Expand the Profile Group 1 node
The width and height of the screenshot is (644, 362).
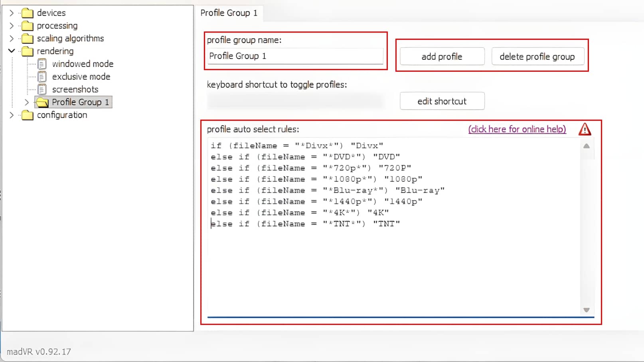pos(27,102)
